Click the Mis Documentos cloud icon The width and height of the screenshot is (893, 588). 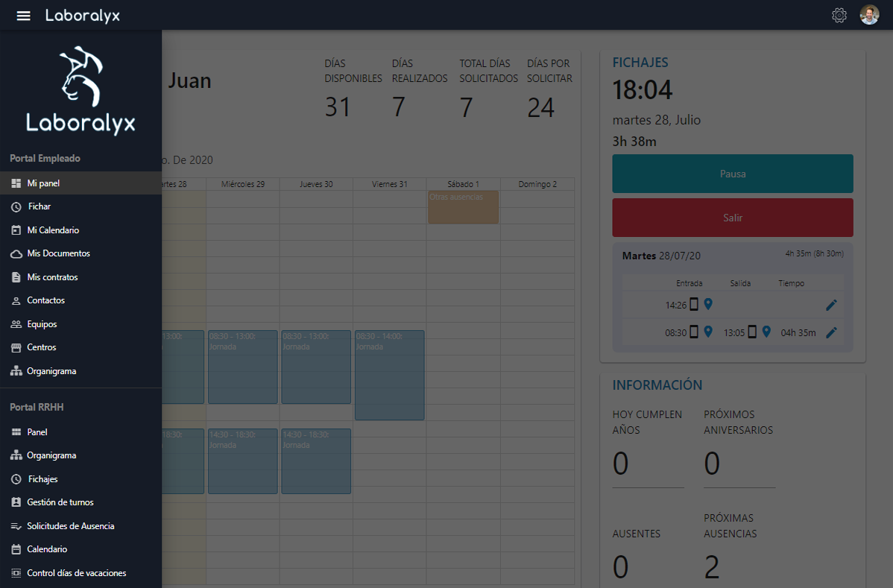point(16,254)
